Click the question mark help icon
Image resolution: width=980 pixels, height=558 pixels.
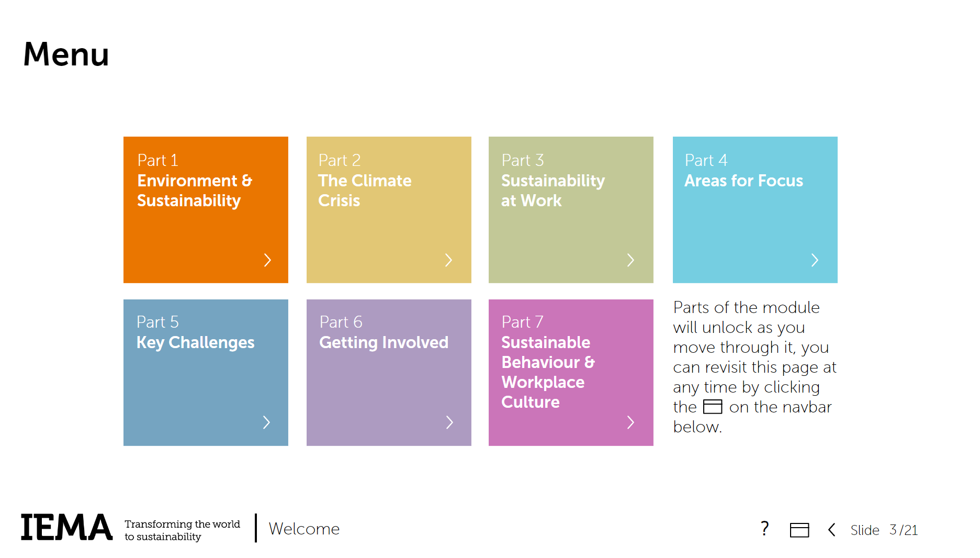point(764,529)
